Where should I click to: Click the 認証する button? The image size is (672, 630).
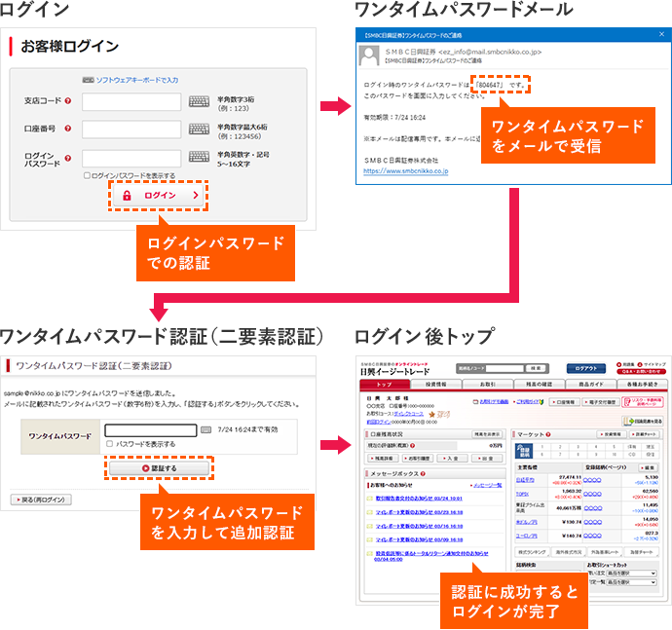pyautogui.click(x=159, y=468)
